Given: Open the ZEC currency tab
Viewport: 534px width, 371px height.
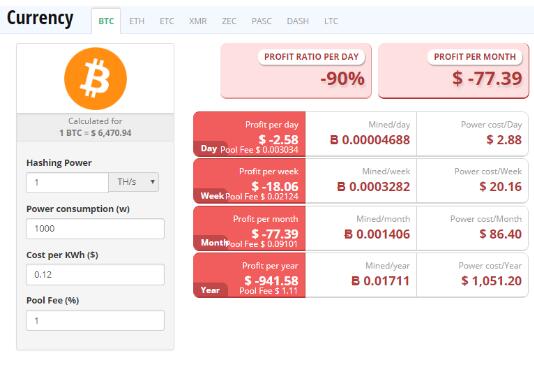Looking at the screenshot, I should coord(229,21).
